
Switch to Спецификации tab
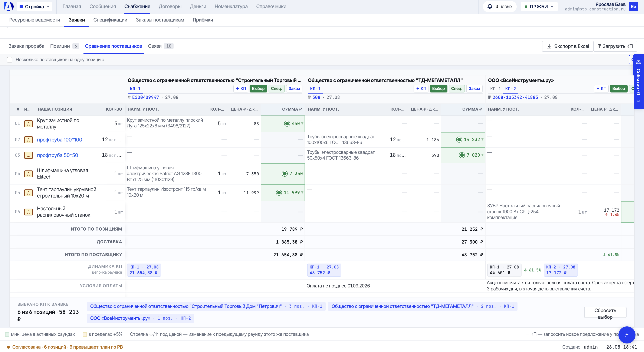point(110,20)
